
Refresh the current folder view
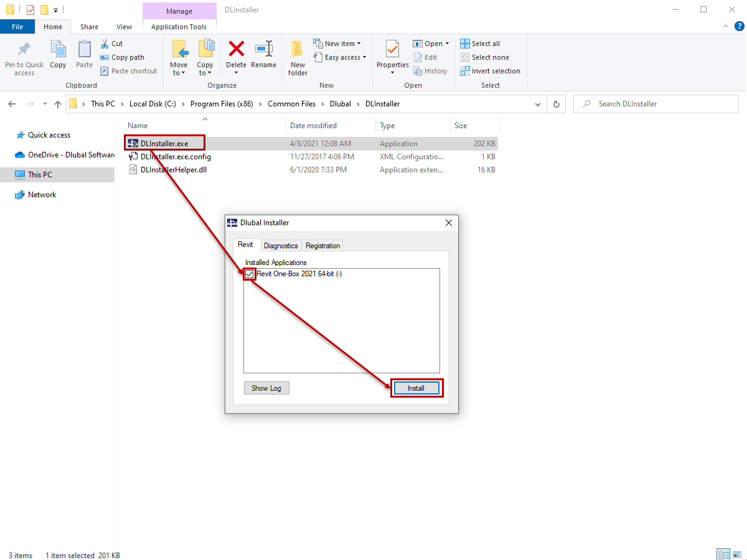[x=556, y=104]
